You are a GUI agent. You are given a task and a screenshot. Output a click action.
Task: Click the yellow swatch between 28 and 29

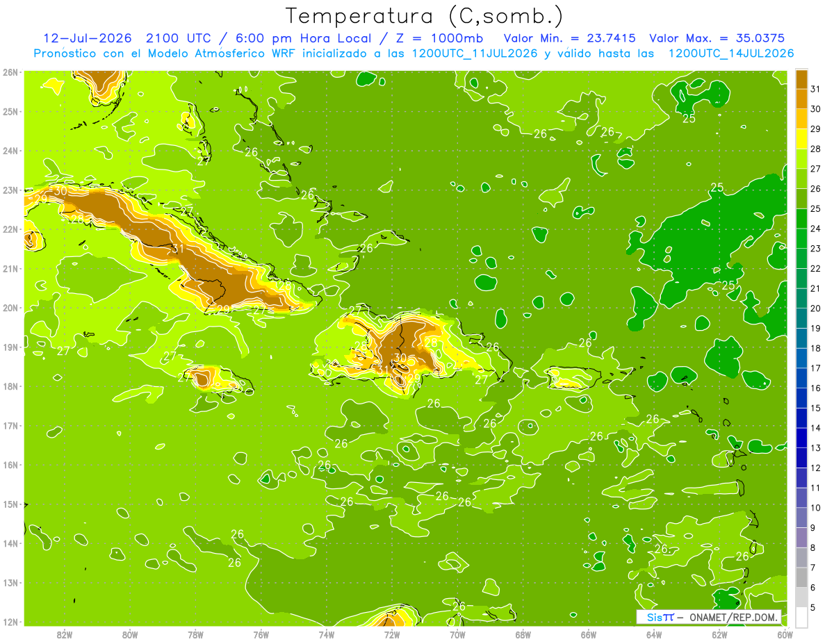coord(801,139)
